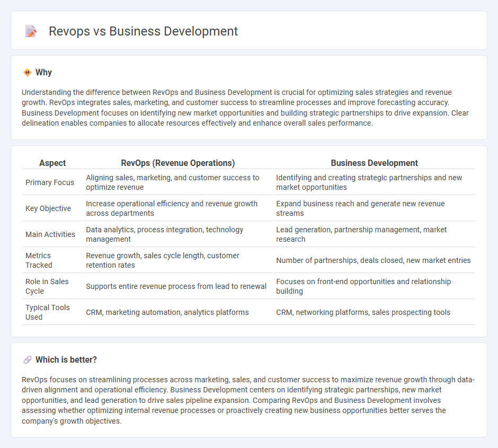This screenshot has width=498, height=448.
Task: Click the 'Business Development' column header
Action: 374,163
